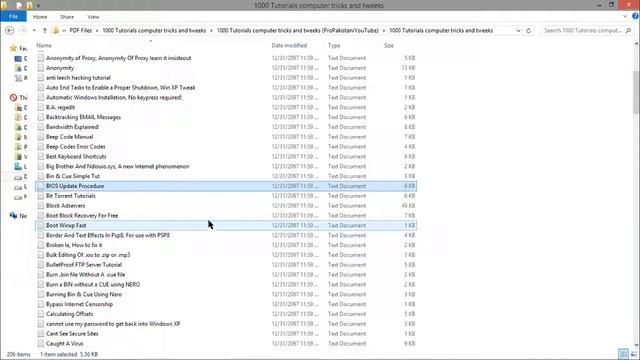This screenshot has height=360, width=640.
Task: Go to ProPakistaniYouTube breadcrumb folder
Action: [298, 31]
